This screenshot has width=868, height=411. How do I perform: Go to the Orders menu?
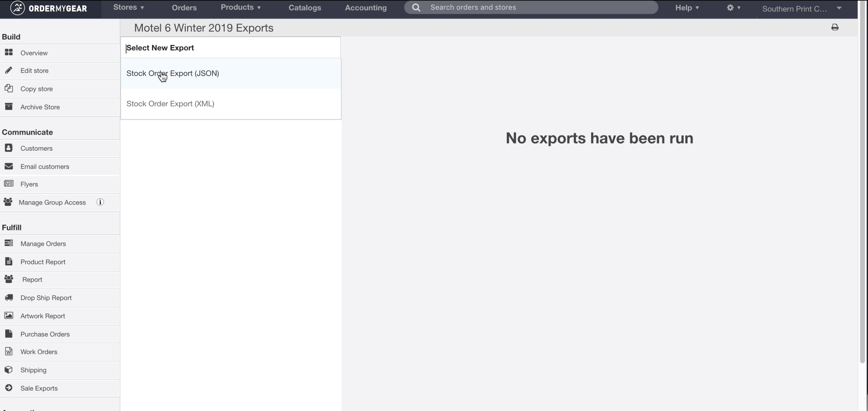[184, 8]
